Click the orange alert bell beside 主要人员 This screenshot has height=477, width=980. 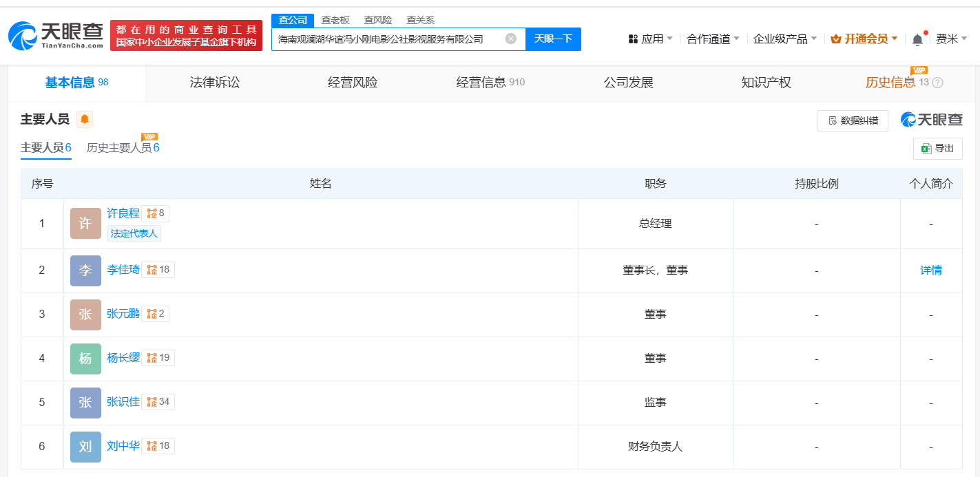click(85, 119)
